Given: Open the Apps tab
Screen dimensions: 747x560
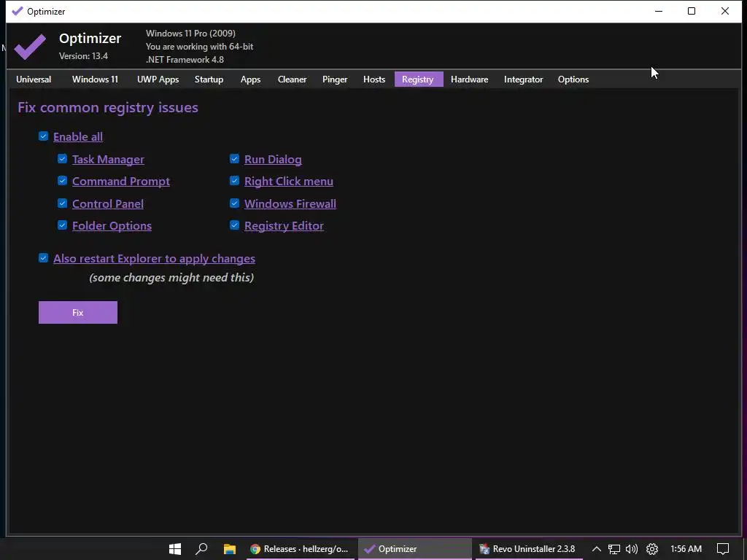Looking at the screenshot, I should 250,79.
